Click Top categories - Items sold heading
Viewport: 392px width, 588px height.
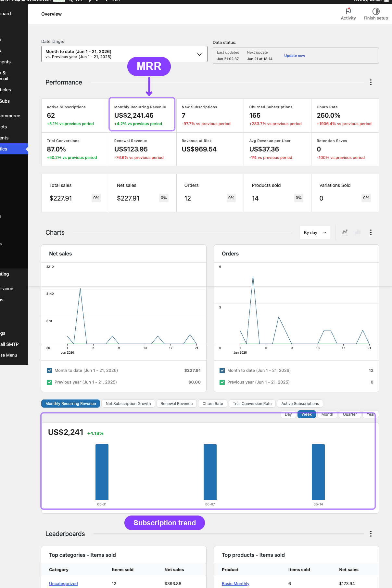point(82,555)
